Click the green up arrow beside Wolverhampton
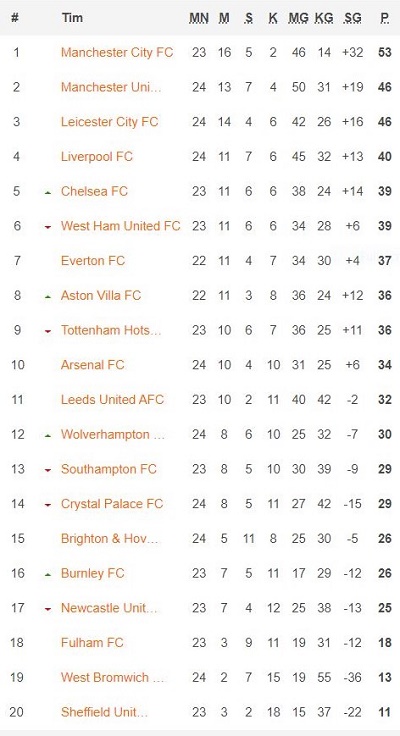 pyautogui.click(x=47, y=436)
